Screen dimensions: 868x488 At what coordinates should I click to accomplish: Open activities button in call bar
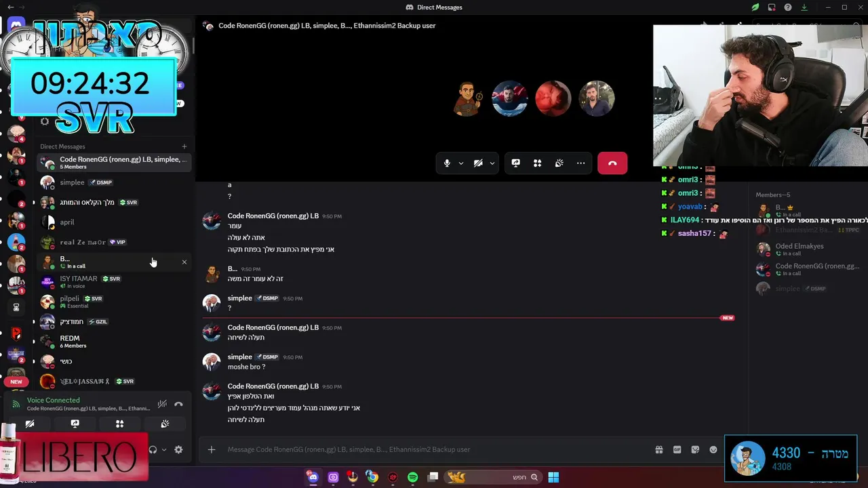537,163
